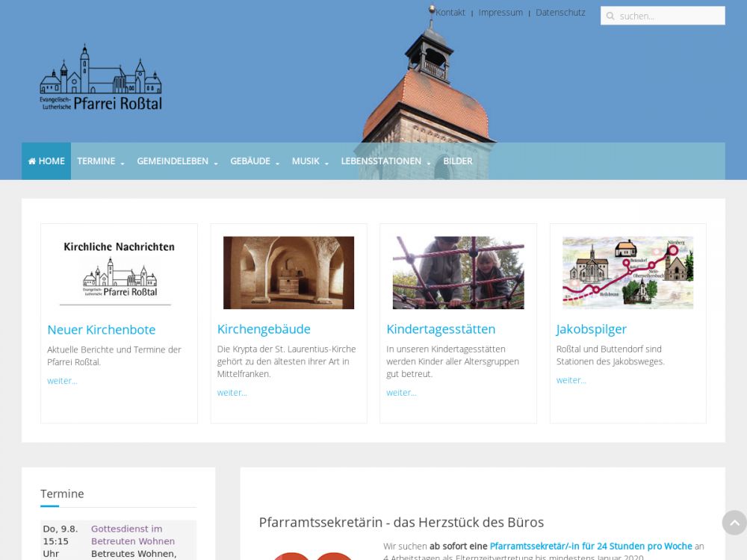747x560 pixels.
Task: Focus the suchen search field
Action: tap(669, 16)
